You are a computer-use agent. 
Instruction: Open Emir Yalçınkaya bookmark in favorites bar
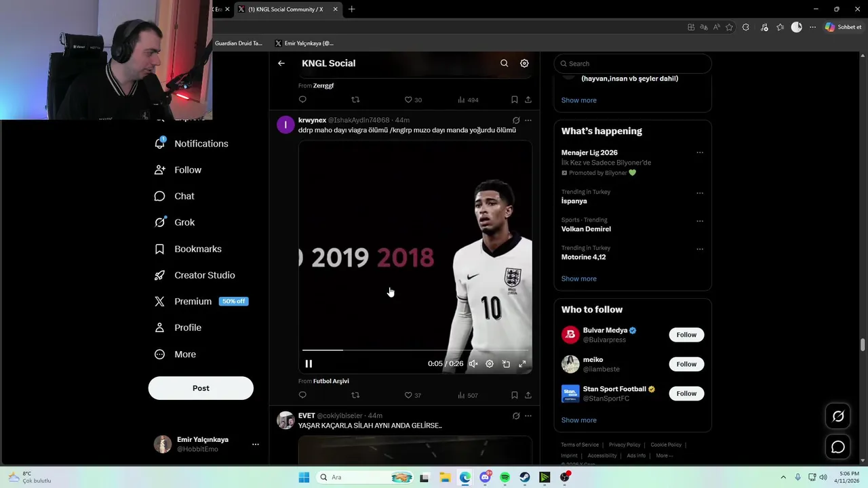click(304, 43)
